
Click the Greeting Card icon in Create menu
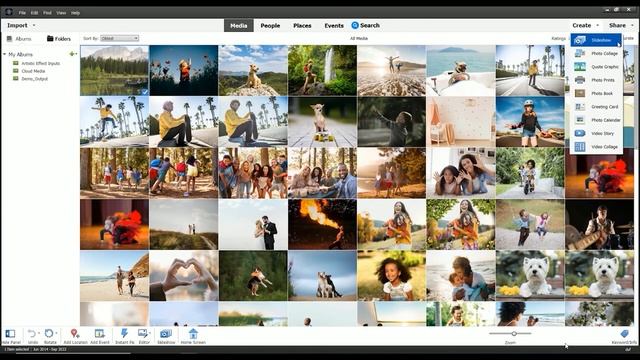coord(580,107)
